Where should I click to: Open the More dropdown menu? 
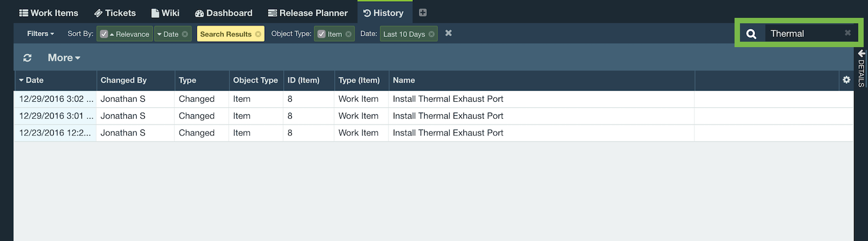(x=64, y=58)
